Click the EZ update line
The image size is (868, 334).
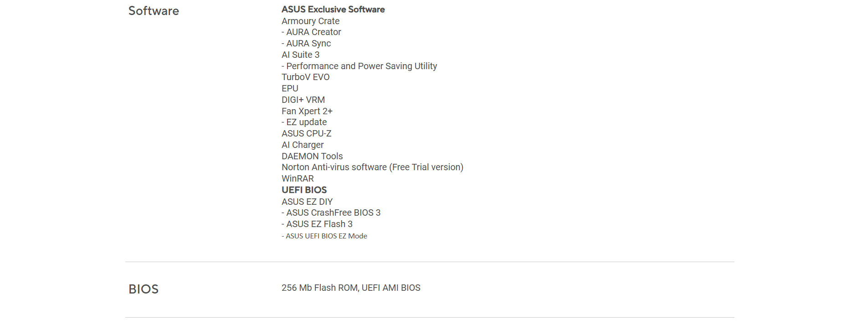point(304,122)
